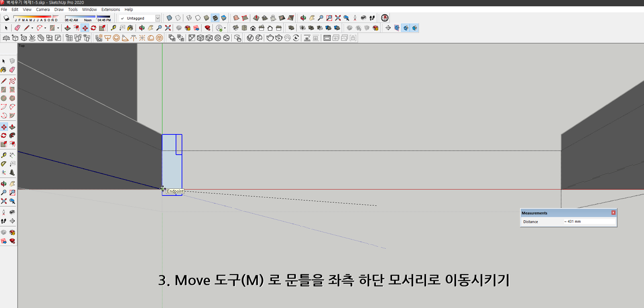Expand the Rectangle tool options arrow
Viewport: 644px width, 308px height.
point(58,28)
